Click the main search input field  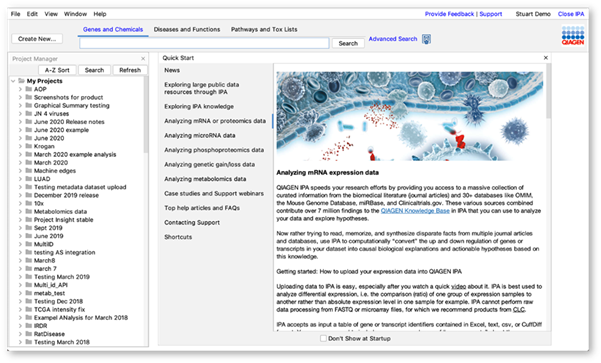204,43
